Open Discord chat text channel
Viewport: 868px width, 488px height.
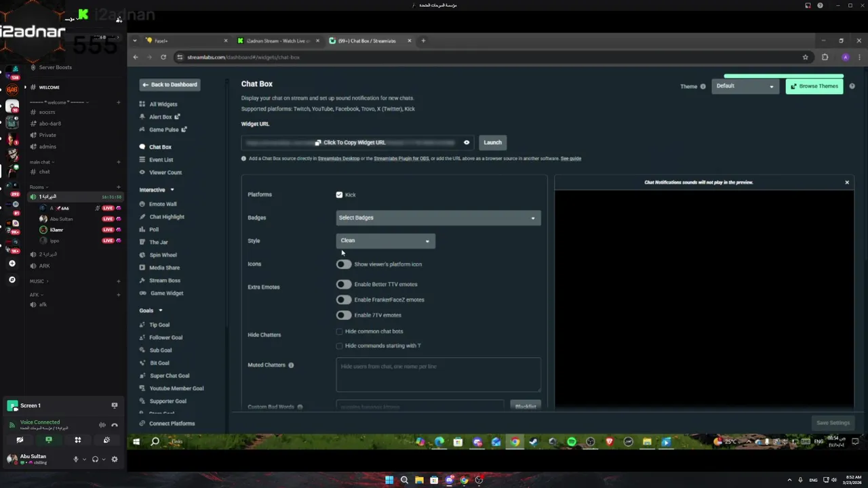point(44,171)
